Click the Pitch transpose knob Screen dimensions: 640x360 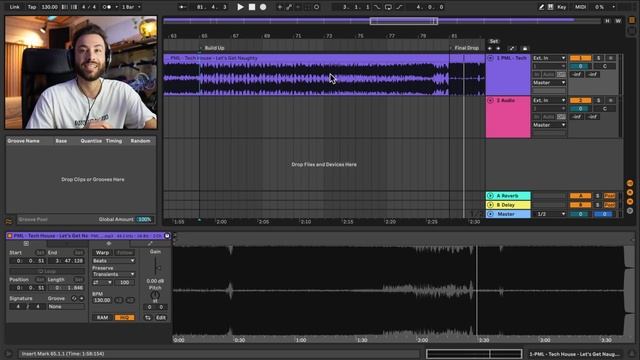(155, 295)
